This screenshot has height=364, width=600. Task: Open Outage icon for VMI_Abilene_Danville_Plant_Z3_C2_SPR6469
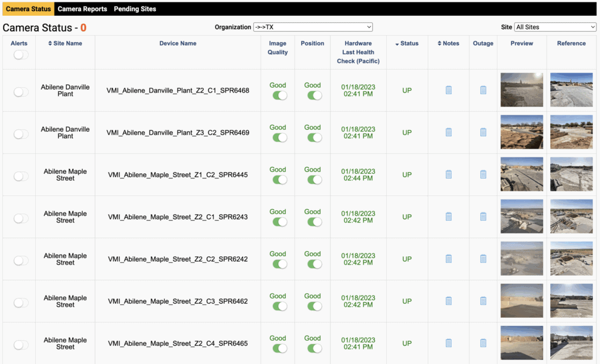pyautogui.click(x=483, y=132)
